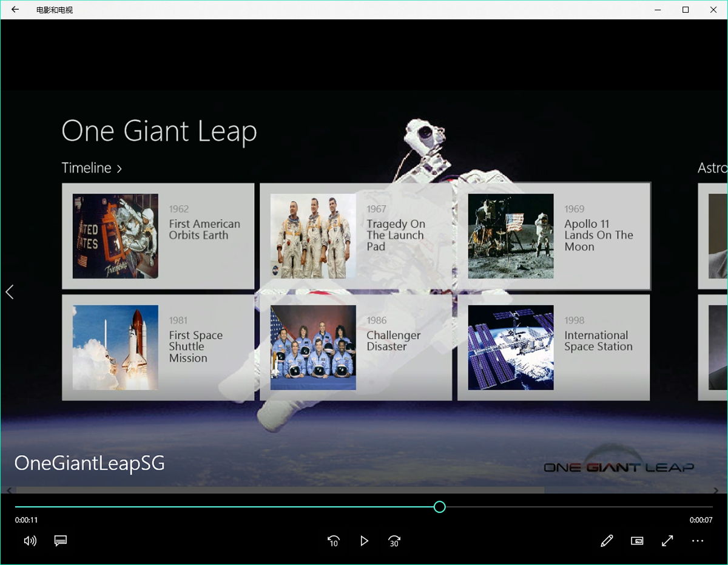Close the 电影和电视 window

pyautogui.click(x=713, y=10)
